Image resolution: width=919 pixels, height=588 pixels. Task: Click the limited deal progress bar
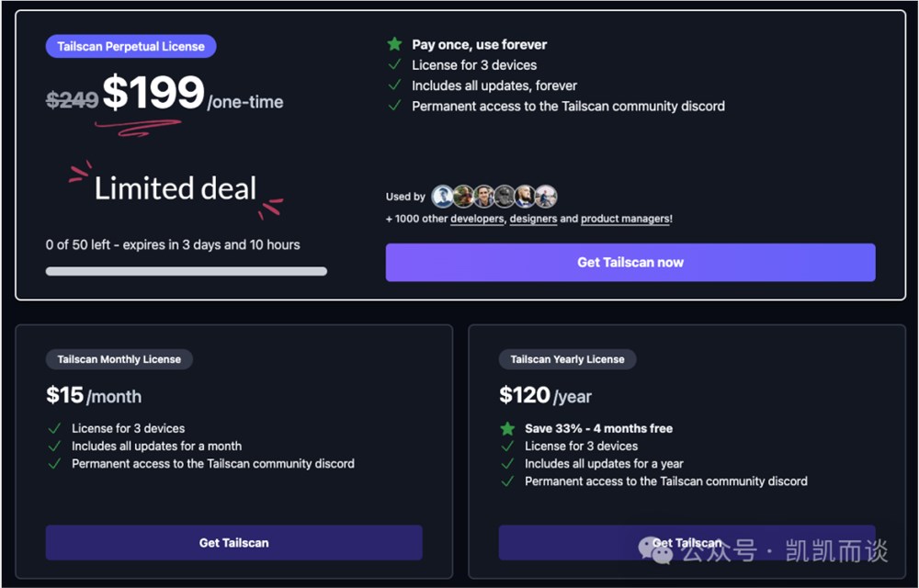(187, 271)
